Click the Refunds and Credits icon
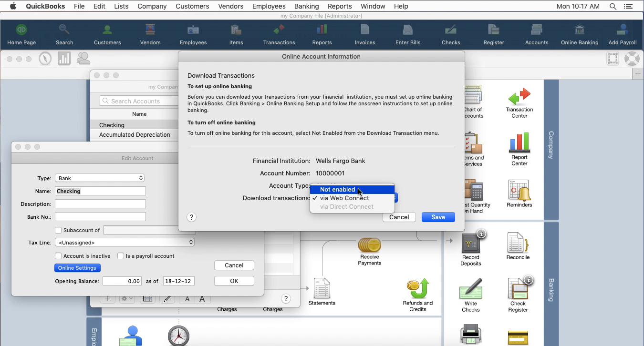The width and height of the screenshot is (644, 346). pos(418,295)
